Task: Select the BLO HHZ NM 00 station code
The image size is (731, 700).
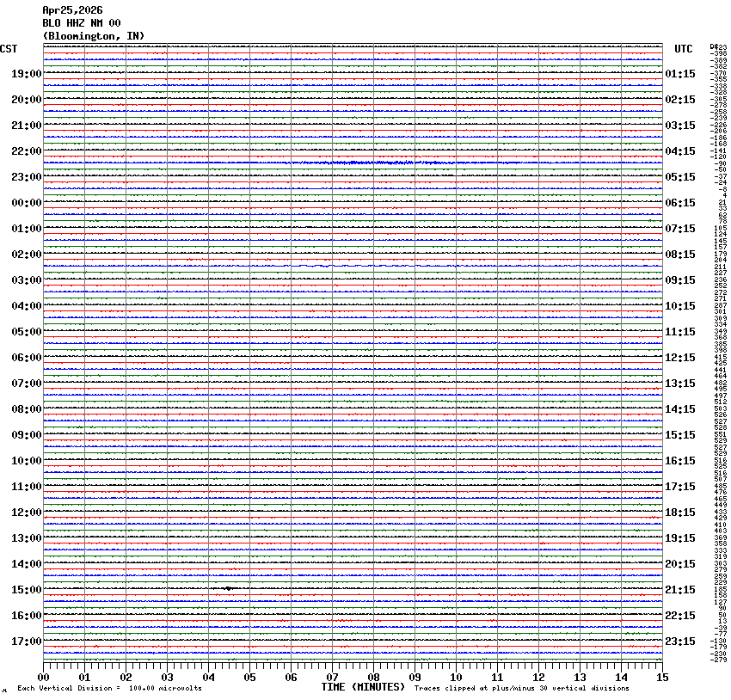Action: [82, 22]
